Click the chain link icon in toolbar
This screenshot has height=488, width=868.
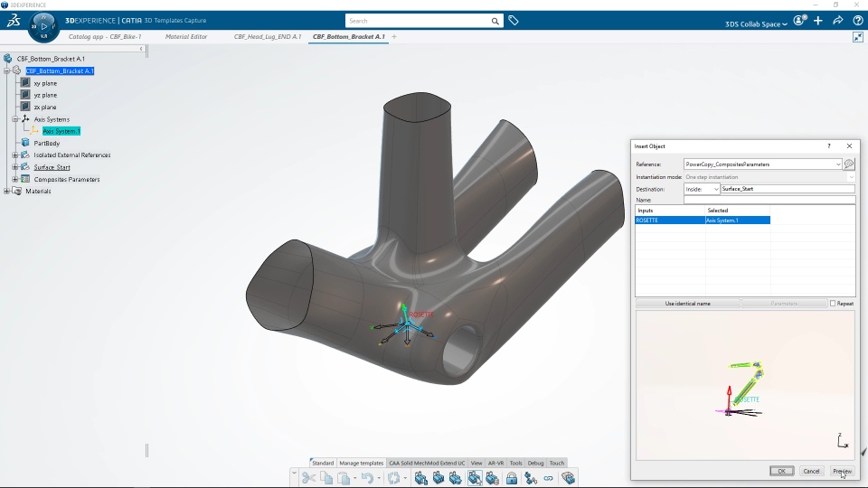coord(548,478)
